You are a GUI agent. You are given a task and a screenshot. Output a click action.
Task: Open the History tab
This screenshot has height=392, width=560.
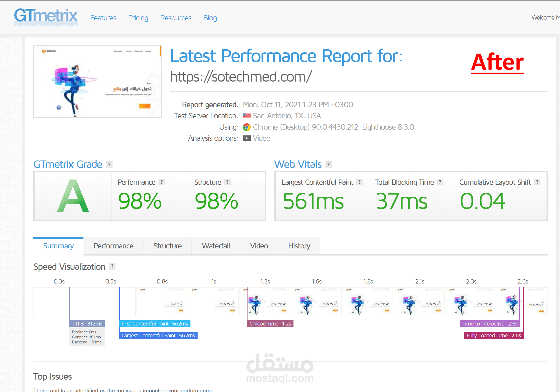[x=299, y=246]
